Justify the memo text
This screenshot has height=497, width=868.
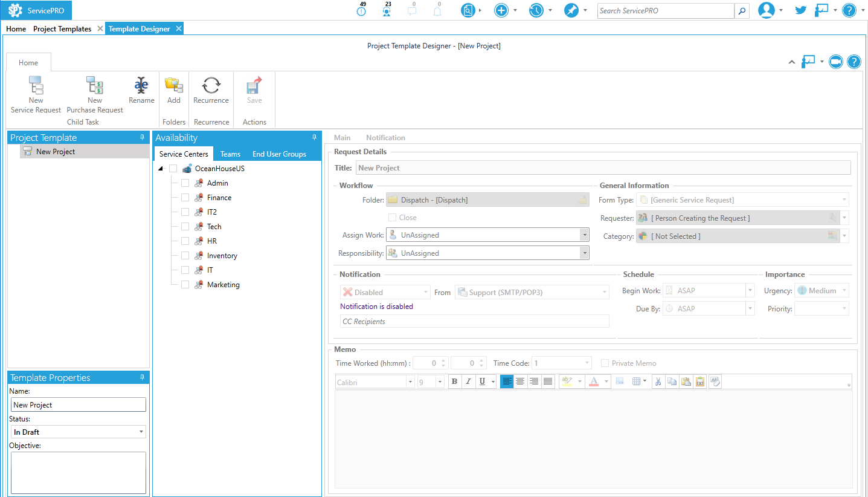click(x=548, y=382)
